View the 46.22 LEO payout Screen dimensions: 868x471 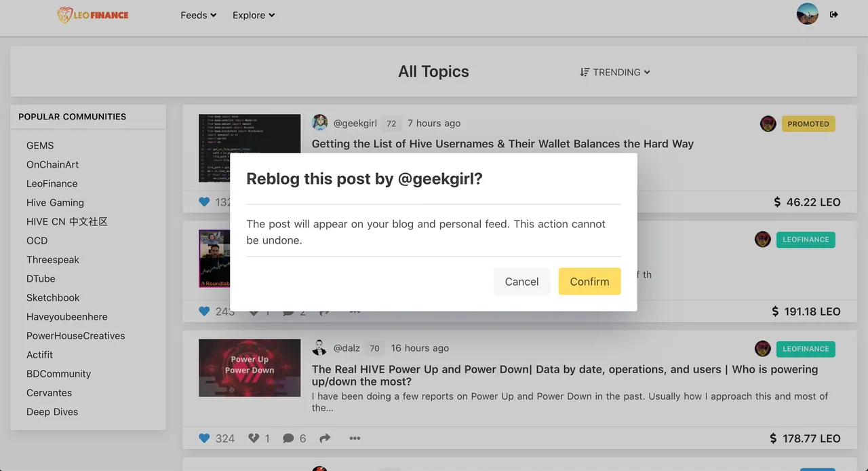(807, 202)
